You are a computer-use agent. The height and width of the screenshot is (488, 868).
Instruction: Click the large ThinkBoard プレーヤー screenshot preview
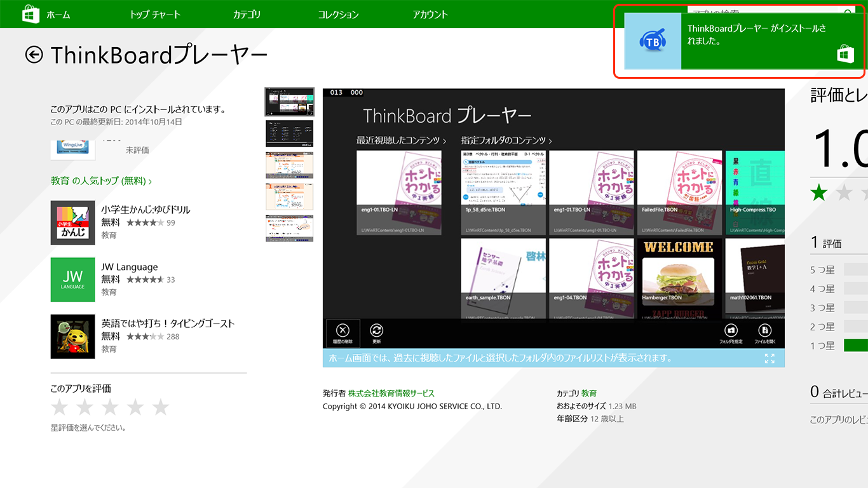coord(553,218)
